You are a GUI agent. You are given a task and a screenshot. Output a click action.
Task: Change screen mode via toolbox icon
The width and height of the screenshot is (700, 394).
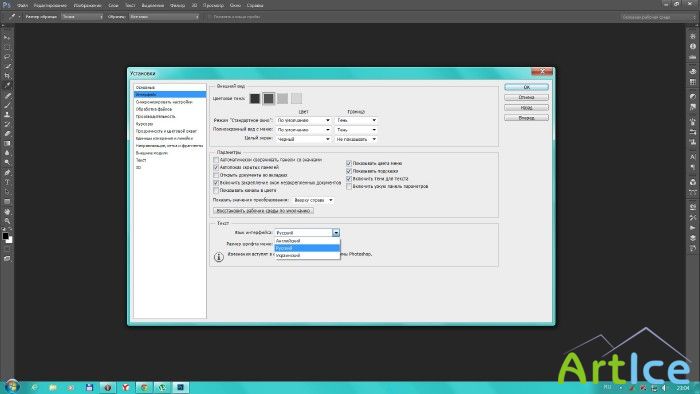[x=7, y=258]
